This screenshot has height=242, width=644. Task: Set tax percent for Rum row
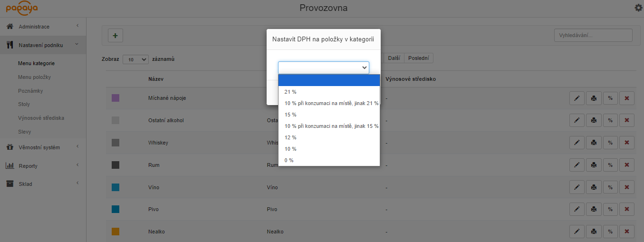click(x=610, y=165)
